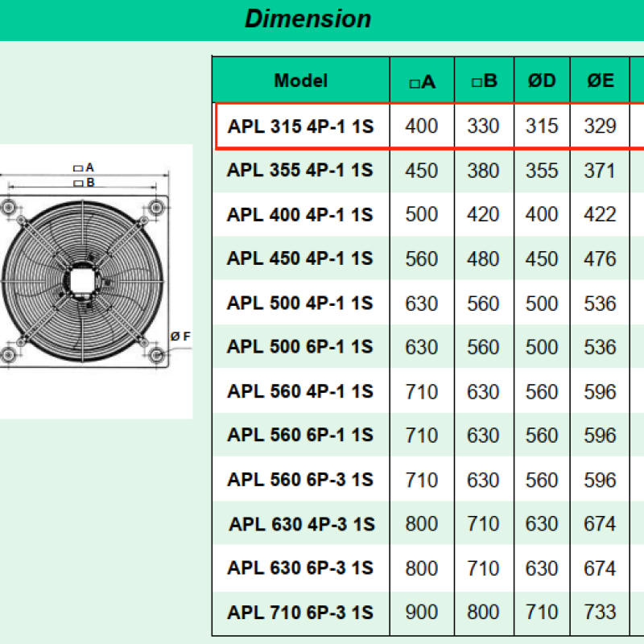644x644 pixels.
Task: Click B value 710 in APL 630 6P-3 row
Action: 483,568
